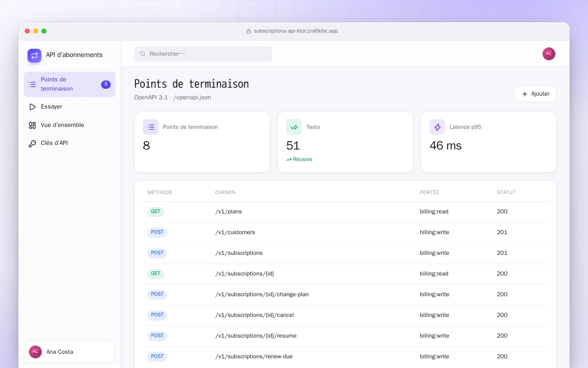Click the lightning icon in the Latence p95 card

tap(437, 127)
